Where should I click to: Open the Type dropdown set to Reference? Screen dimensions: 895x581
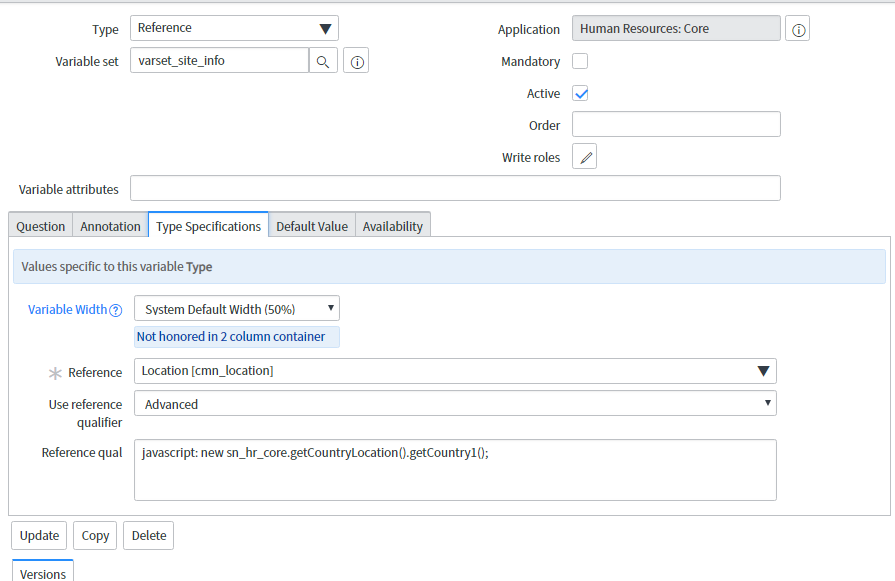tap(234, 28)
